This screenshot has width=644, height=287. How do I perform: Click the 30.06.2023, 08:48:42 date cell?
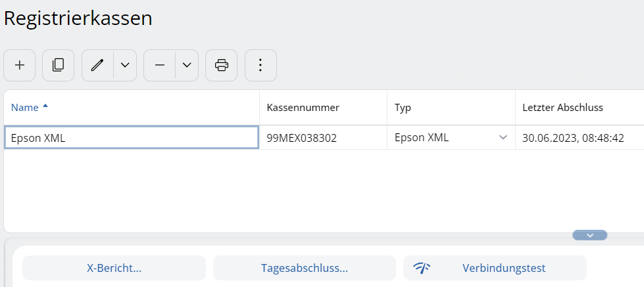(572, 138)
